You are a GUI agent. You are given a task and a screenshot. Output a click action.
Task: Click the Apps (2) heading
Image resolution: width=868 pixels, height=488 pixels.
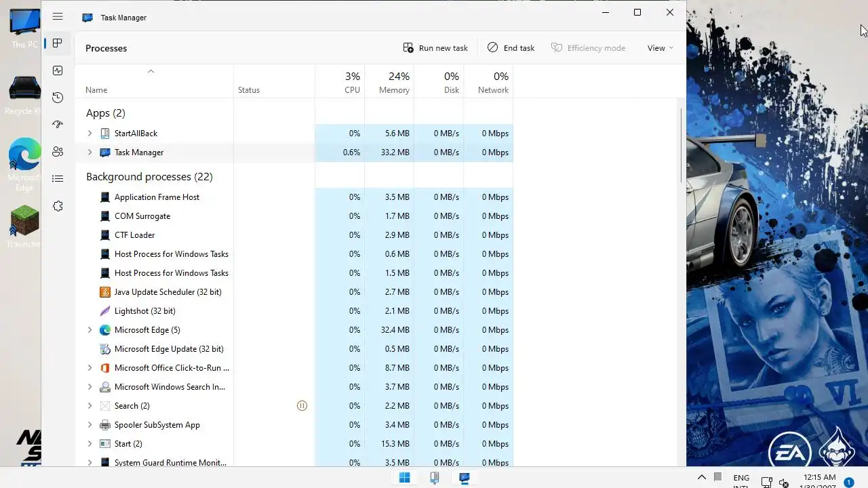click(x=106, y=113)
